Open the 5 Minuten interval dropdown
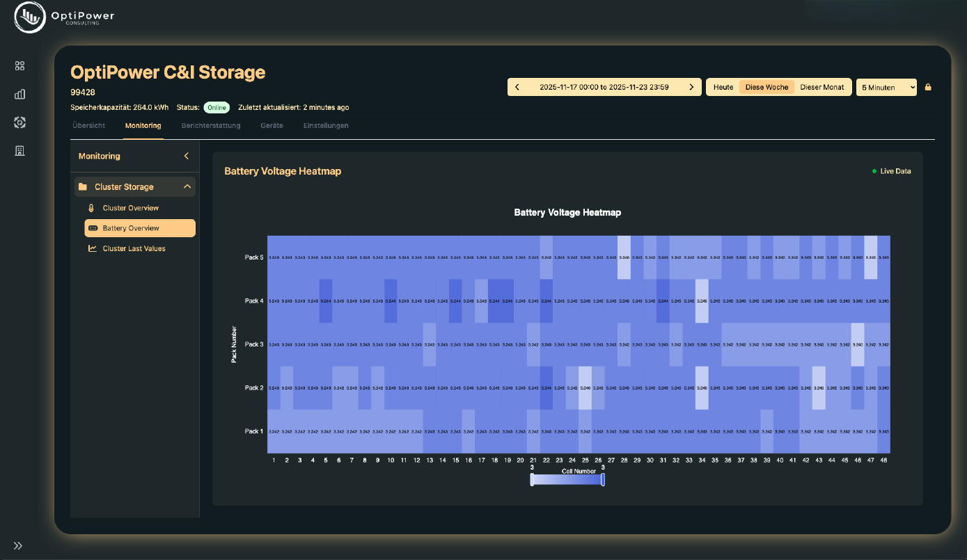The height and width of the screenshot is (560, 967). pyautogui.click(x=886, y=87)
